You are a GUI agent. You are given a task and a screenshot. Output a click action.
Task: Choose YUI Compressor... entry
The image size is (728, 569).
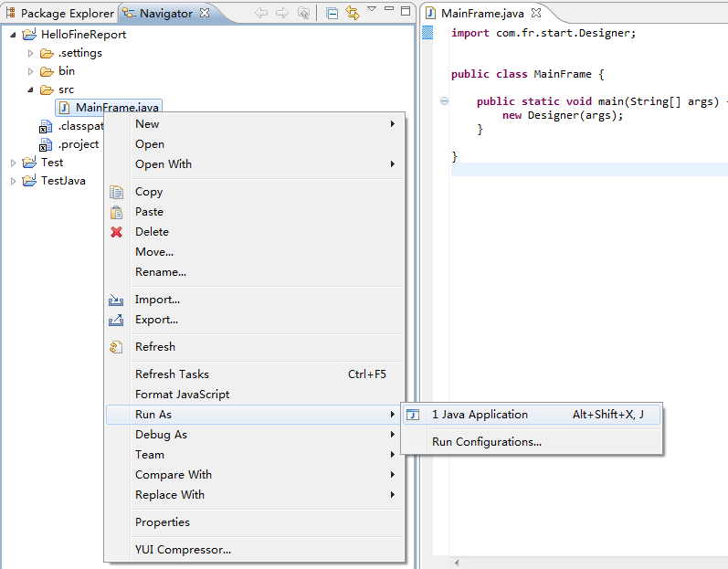point(255,550)
